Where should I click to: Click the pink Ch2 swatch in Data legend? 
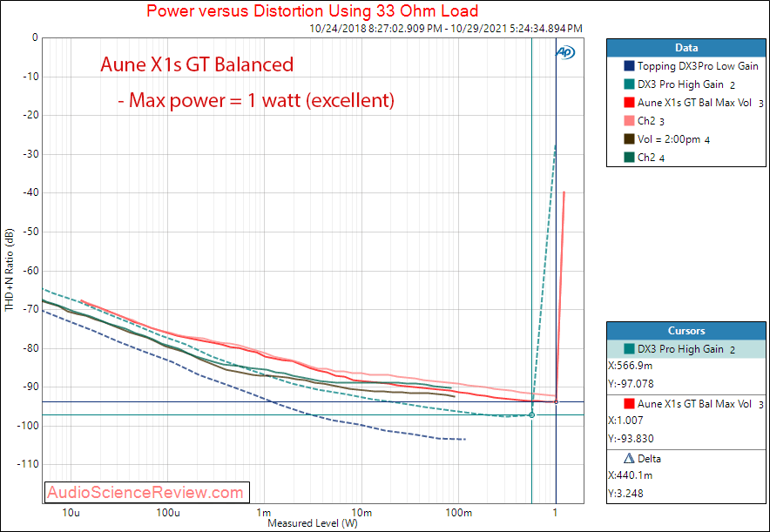point(629,121)
